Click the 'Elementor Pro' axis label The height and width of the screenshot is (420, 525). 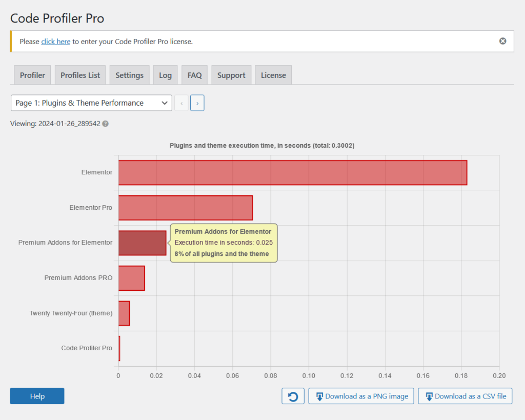pos(91,208)
